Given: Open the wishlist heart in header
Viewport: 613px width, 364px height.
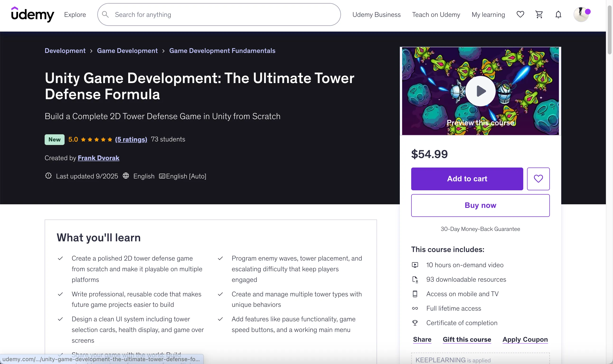Looking at the screenshot, I should point(520,14).
